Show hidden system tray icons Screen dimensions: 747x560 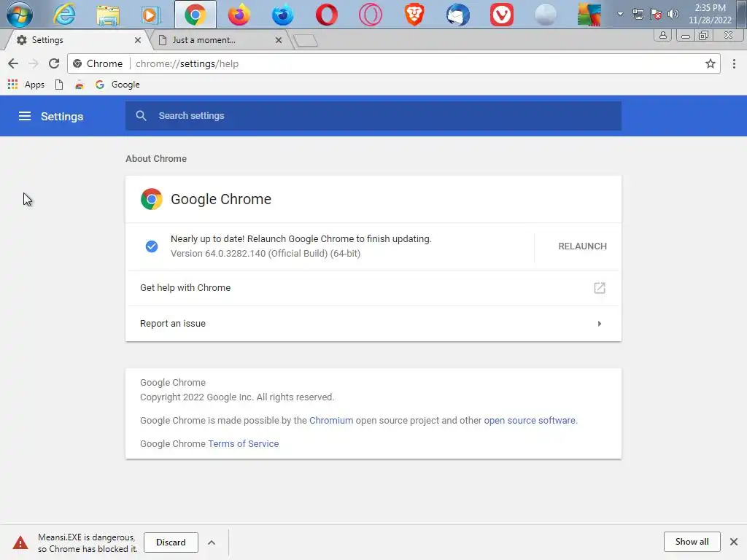pyautogui.click(x=620, y=14)
